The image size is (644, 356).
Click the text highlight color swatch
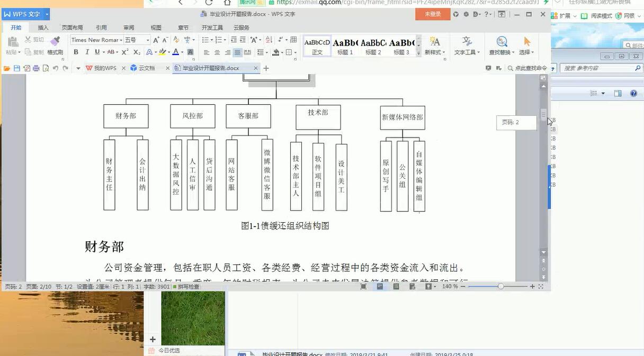click(x=162, y=52)
